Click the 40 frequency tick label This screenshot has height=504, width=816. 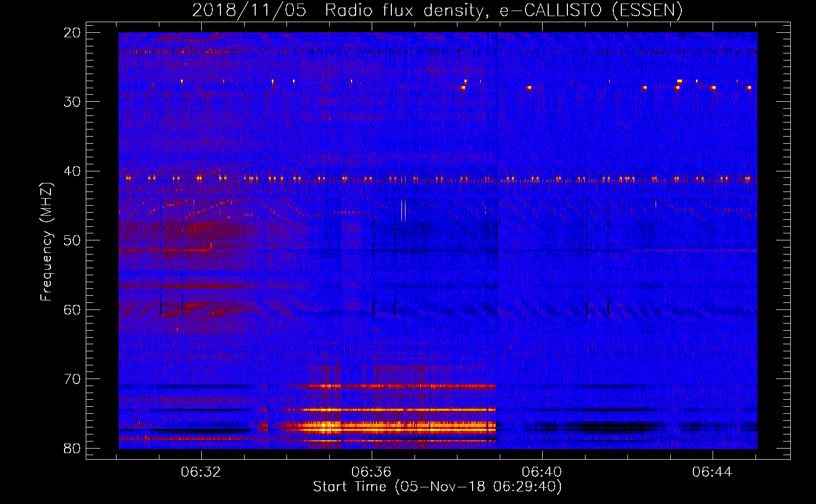tap(73, 171)
